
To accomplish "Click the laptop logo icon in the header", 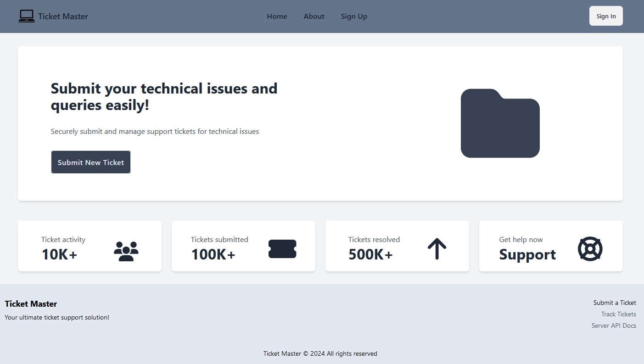I will pos(27,17).
